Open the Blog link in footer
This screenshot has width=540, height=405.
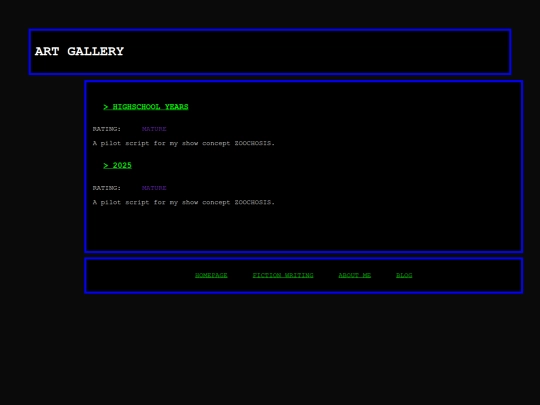[404, 275]
